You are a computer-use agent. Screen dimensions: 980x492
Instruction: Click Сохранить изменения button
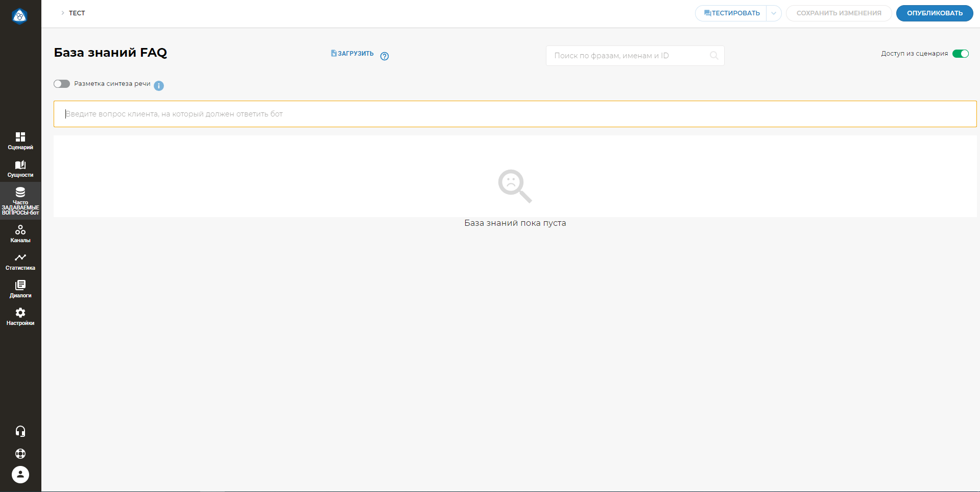pyautogui.click(x=839, y=13)
